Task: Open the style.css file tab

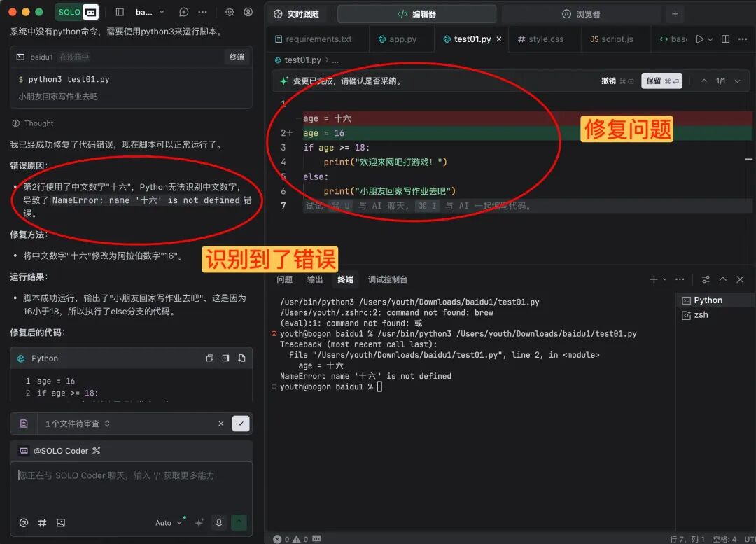Action: tap(540, 39)
